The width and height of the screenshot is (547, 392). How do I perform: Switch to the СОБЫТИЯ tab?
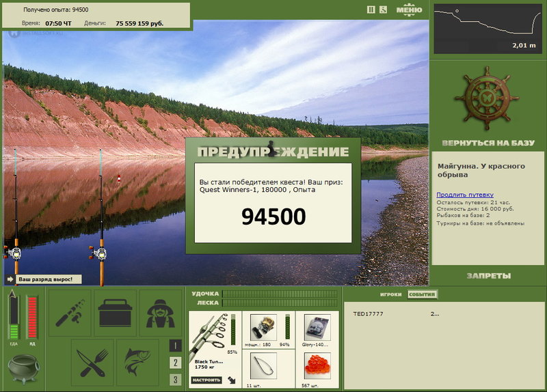coord(422,294)
